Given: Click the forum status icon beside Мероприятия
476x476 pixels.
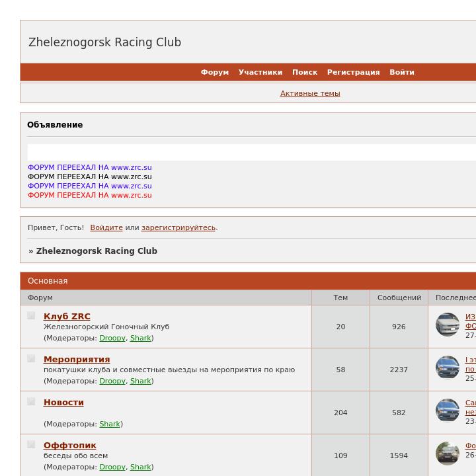Looking at the screenshot, I should 31,358.
